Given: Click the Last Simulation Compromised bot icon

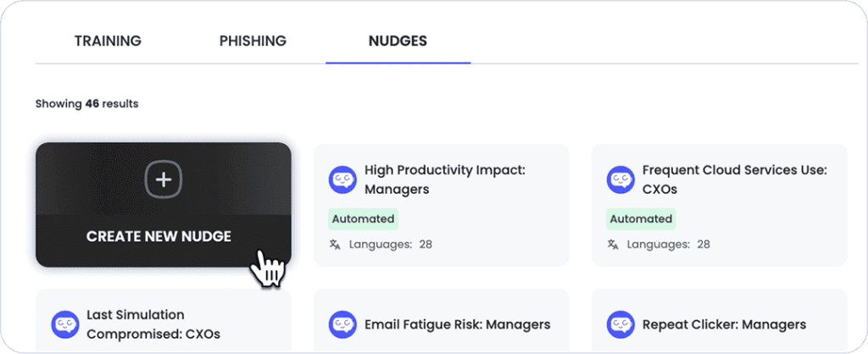Looking at the screenshot, I should (x=64, y=324).
